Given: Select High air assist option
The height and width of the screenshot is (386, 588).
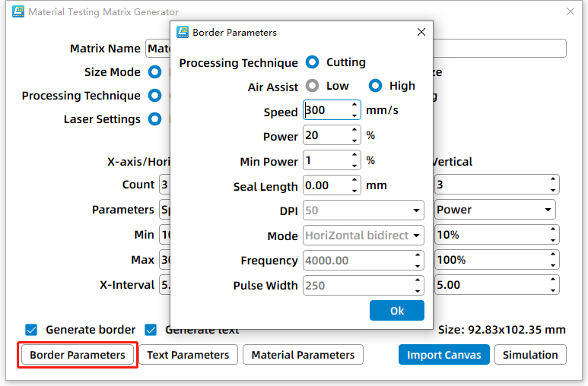Looking at the screenshot, I should pos(375,86).
